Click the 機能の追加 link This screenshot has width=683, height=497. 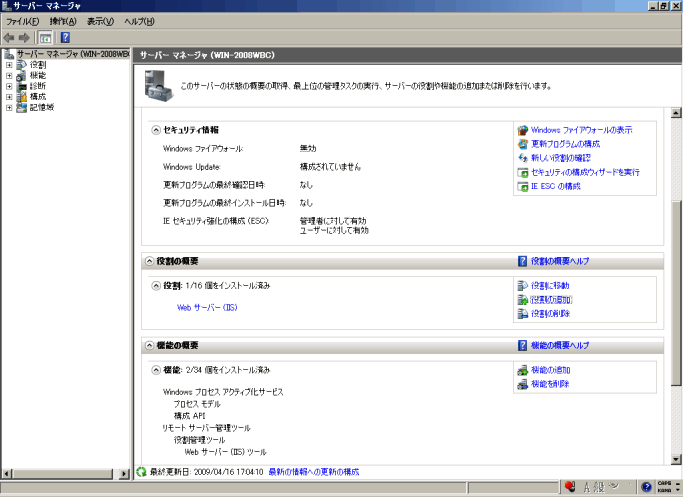551,370
